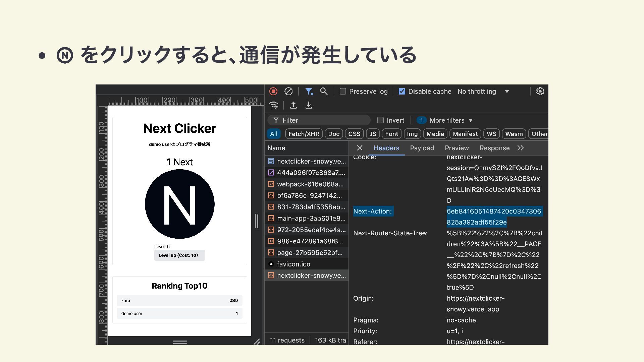Filter requests by Fetch/XHR
Image resolution: width=644 pixels, height=362 pixels.
click(304, 134)
